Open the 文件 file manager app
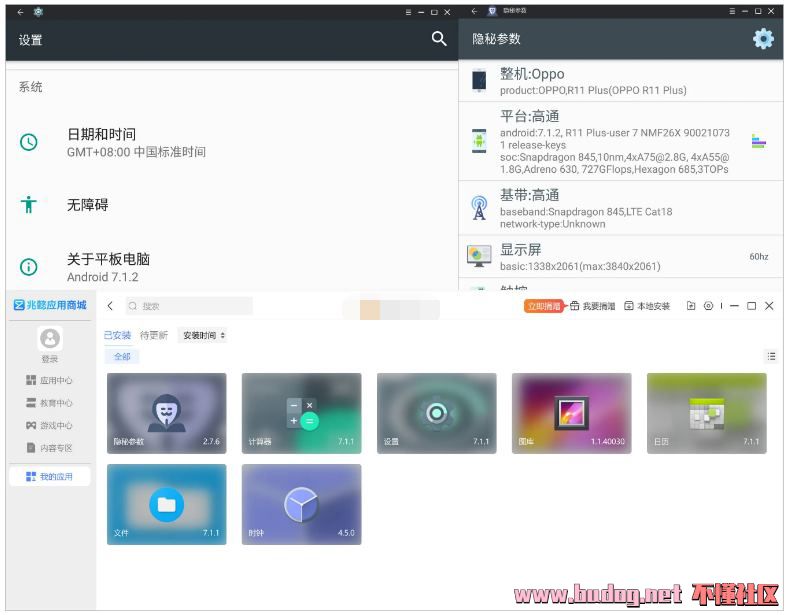Viewport: 788px width, 615px height. click(x=166, y=504)
